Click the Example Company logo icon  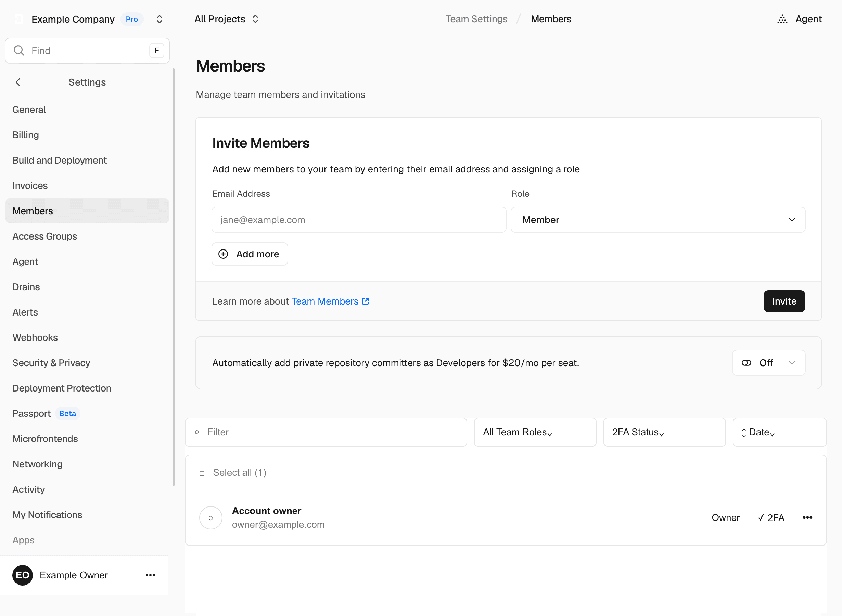[18, 19]
